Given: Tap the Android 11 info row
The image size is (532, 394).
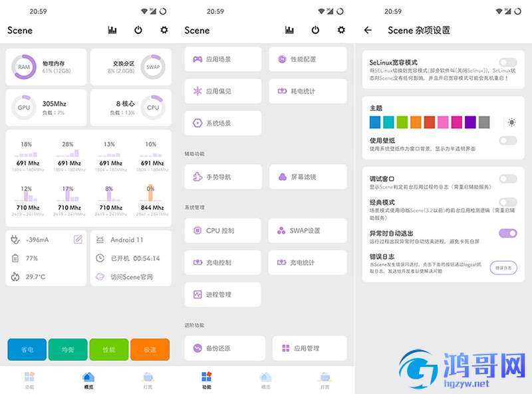Looking at the screenshot, I should 120,240.
